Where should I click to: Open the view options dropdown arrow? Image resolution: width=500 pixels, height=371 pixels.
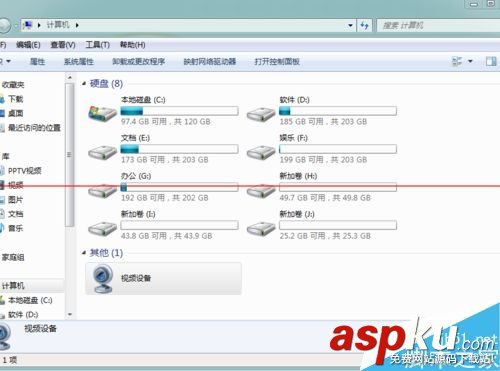[x=470, y=61]
